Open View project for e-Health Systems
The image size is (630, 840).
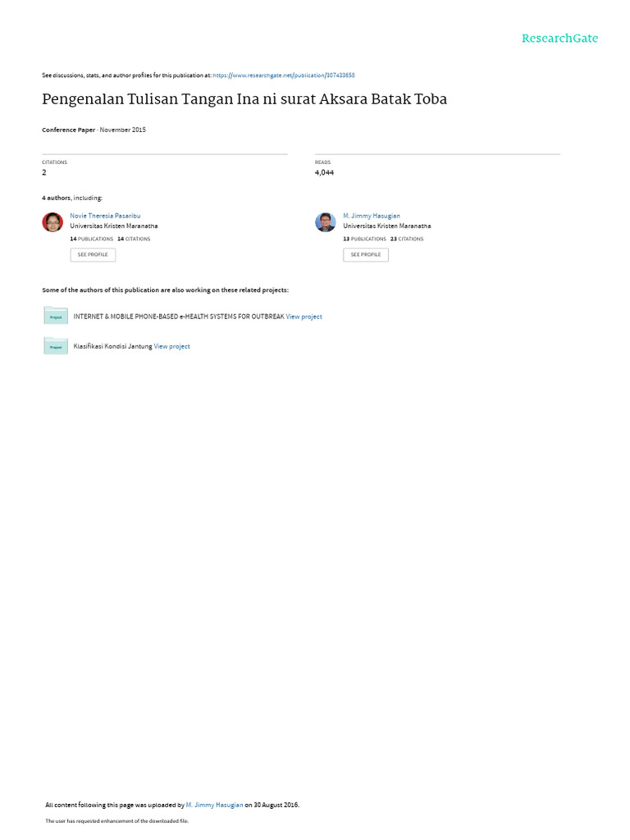point(304,317)
